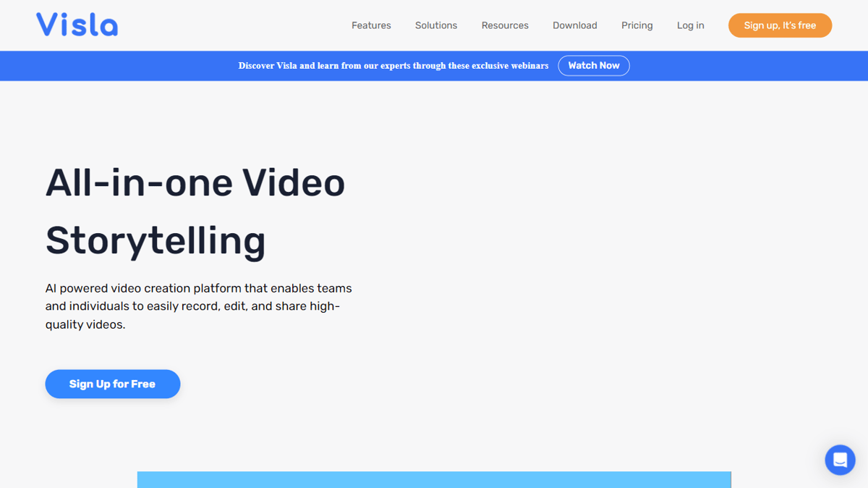Open the chat support bubble icon

tap(840, 460)
